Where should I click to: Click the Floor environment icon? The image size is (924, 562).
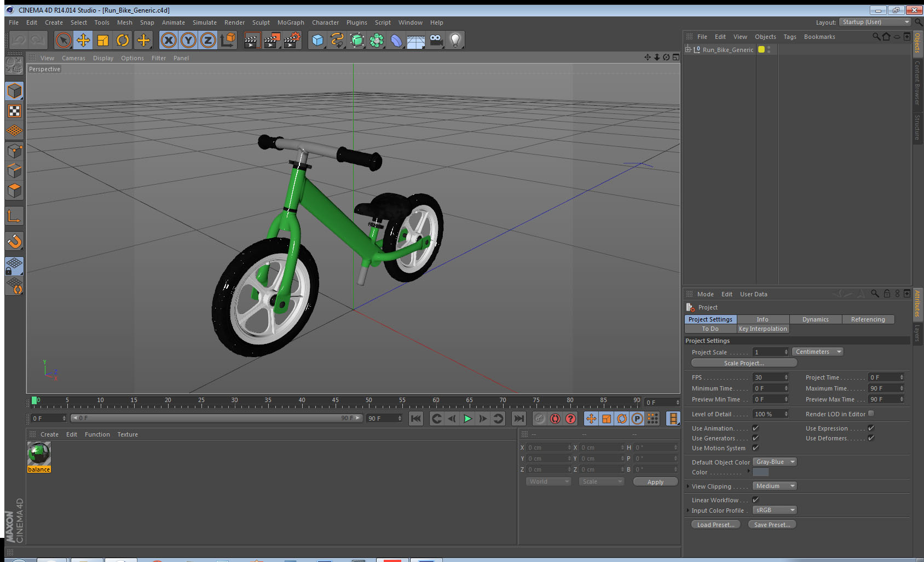[416, 40]
